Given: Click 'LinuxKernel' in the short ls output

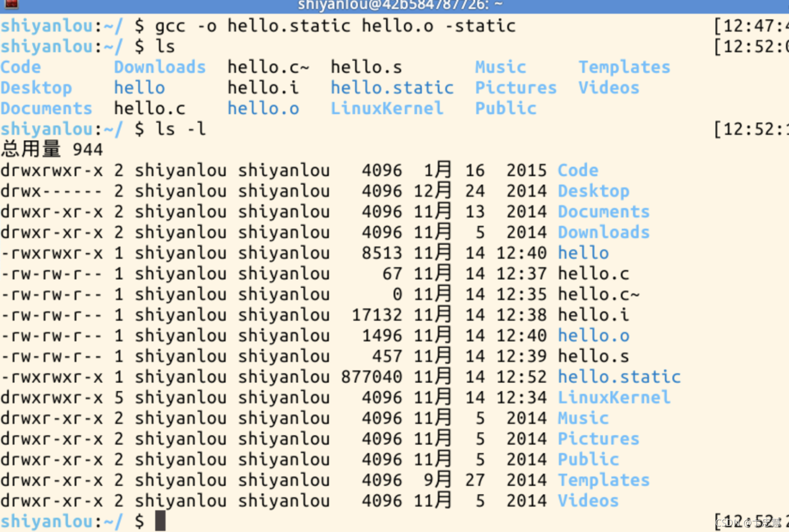Looking at the screenshot, I should 387,108.
